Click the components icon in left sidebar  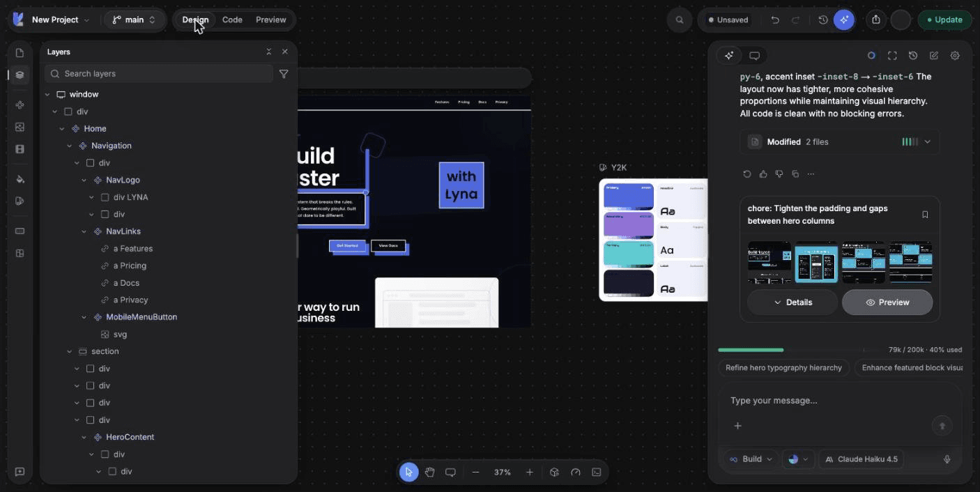click(x=20, y=105)
